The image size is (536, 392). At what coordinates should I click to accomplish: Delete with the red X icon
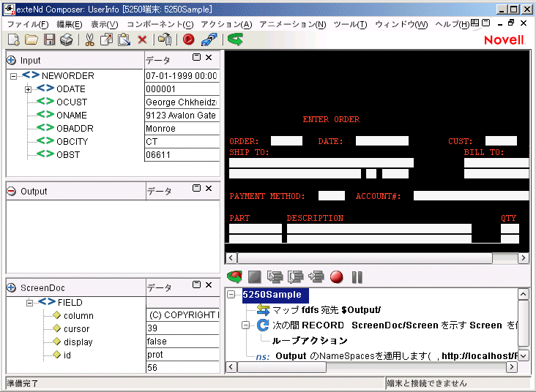coord(142,40)
